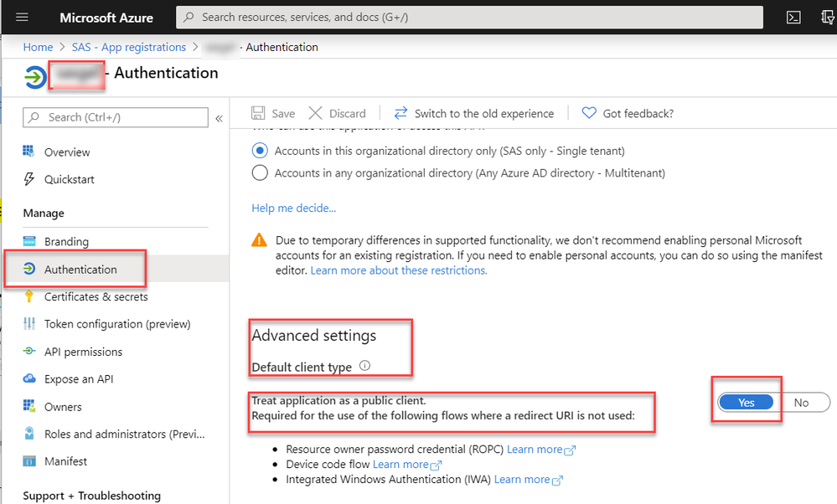Click the Discard X icon
Image resolution: width=837 pixels, height=504 pixels.
[x=315, y=113]
